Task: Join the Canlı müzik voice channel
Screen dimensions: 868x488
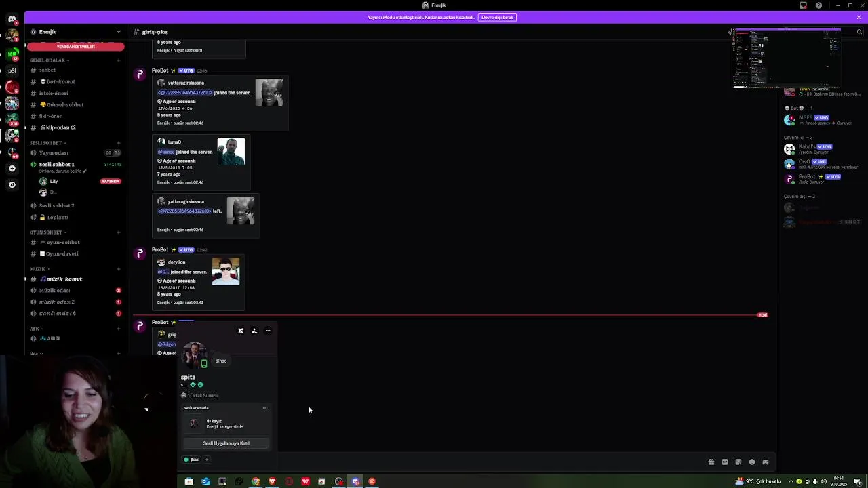Action: 75,313
